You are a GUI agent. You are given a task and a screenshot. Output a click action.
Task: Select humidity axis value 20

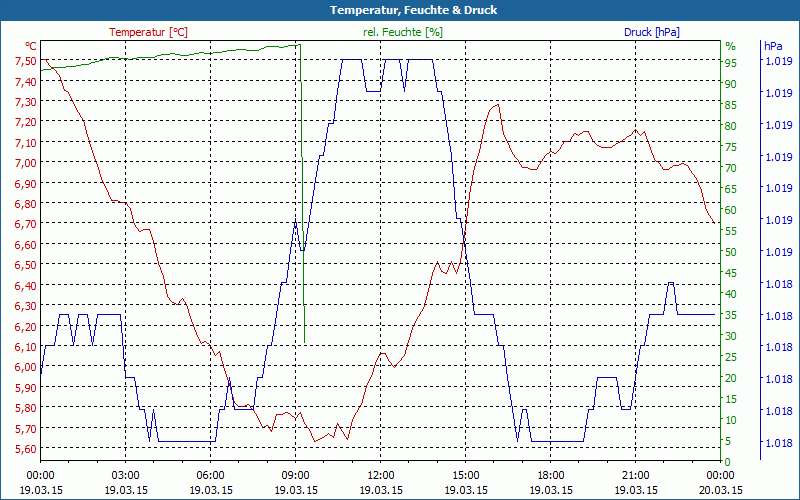tap(731, 379)
